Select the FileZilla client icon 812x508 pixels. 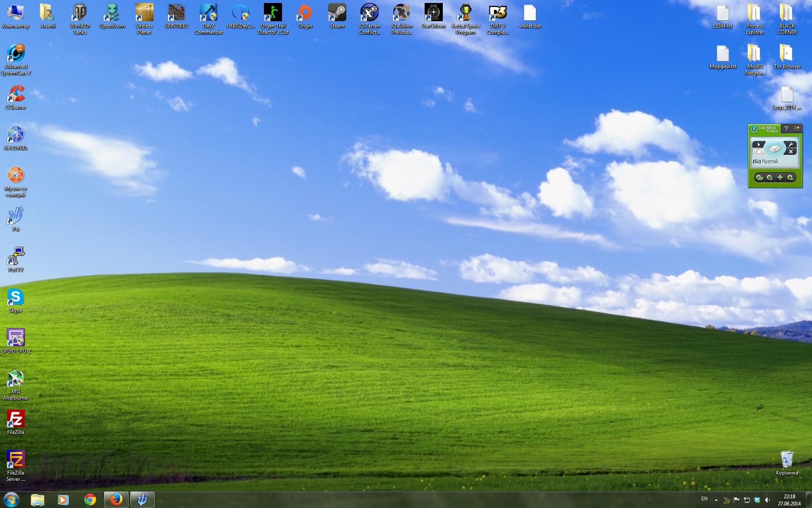[16, 422]
